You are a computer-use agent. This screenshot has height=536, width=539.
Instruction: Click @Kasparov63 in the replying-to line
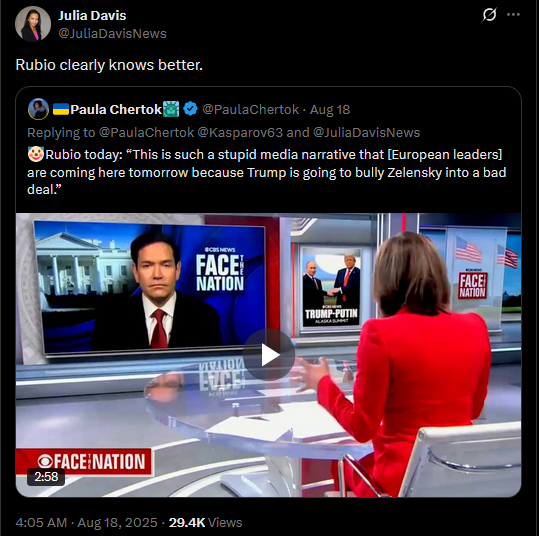pyautogui.click(x=240, y=132)
